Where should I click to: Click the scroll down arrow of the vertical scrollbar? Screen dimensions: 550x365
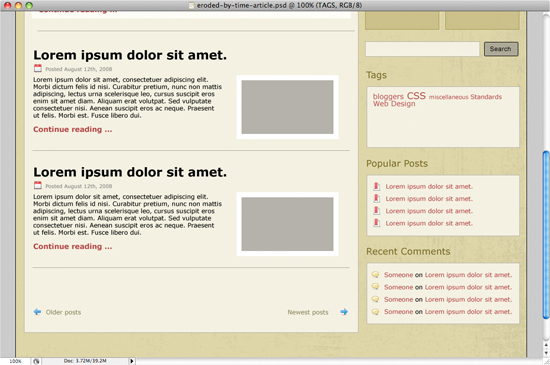click(x=546, y=353)
